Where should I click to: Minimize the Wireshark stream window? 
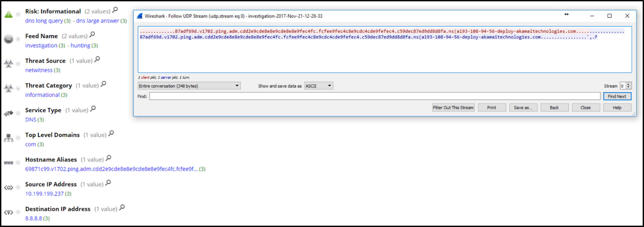click(x=592, y=16)
